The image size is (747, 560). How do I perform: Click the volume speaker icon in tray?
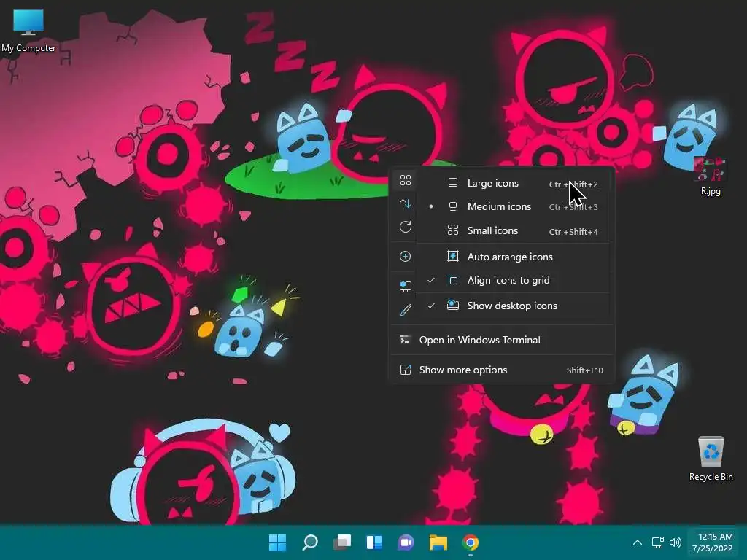click(675, 542)
